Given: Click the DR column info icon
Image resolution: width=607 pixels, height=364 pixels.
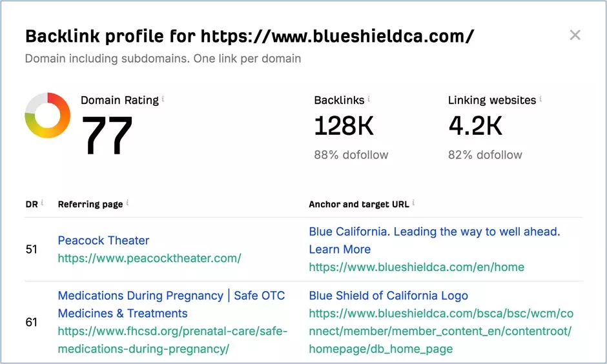Looking at the screenshot, I should (x=42, y=203).
